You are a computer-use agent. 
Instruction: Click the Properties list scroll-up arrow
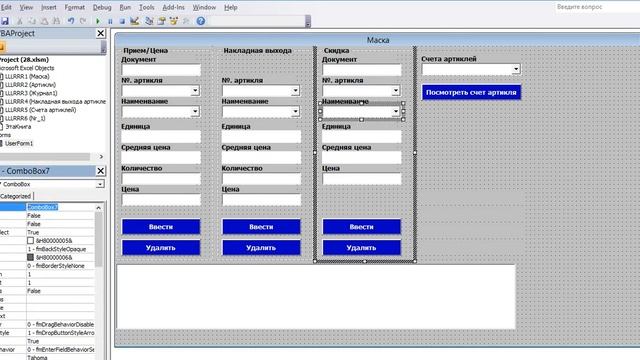(98, 208)
